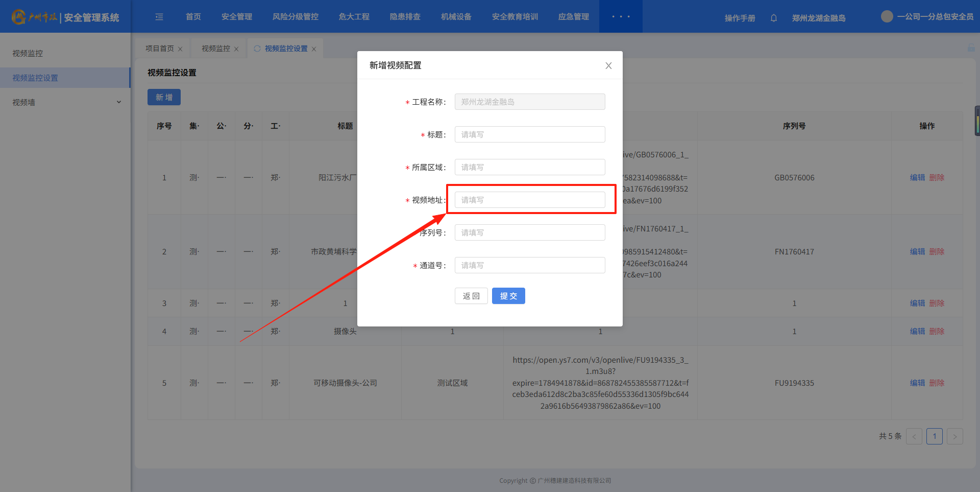Go to next page arrow in pagination
The image size is (980, 492).
point(954,436)
